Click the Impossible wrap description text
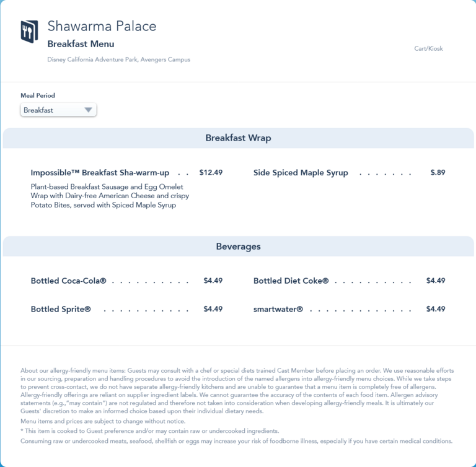Viewport: 476px width, 467px height. point(110,196)
